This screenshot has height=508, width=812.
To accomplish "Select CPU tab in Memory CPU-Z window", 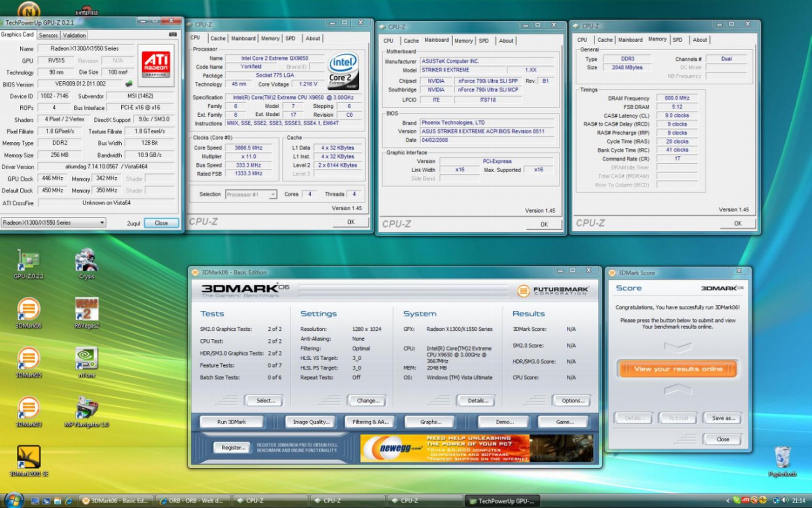I will click(582, 40).
